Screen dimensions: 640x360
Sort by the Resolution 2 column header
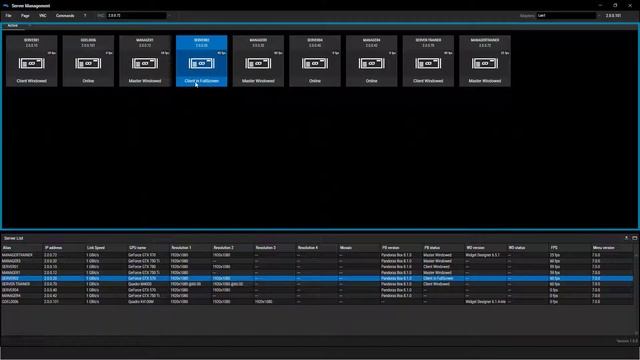tap(232, 248)
